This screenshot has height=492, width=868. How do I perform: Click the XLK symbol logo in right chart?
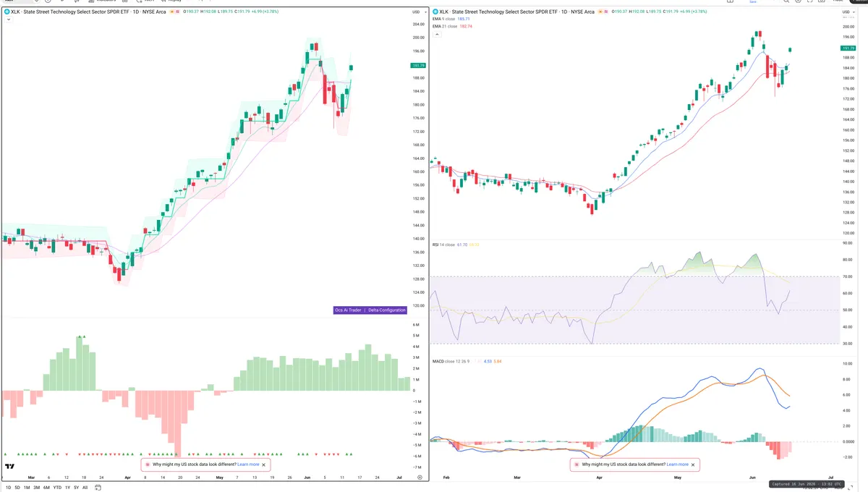pyautogui.click(x=435, y=12)
